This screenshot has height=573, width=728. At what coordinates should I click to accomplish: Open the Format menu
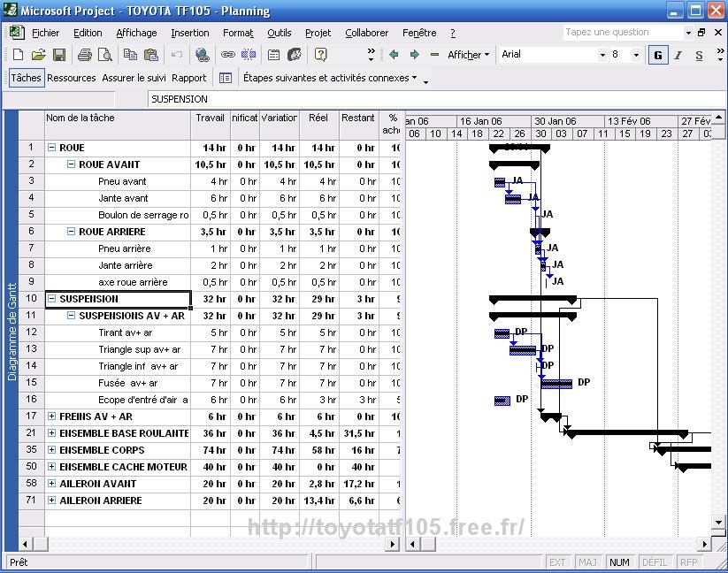click(x=238, y=33)
